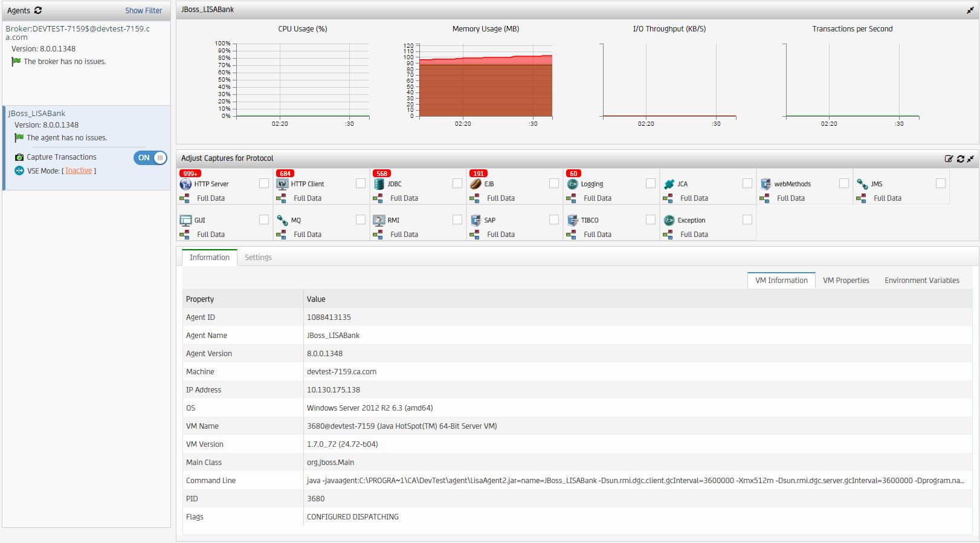Viewport: 980px width, 543px height.
Task: Show the Environment Variables tab
Action: coord(922,281)
